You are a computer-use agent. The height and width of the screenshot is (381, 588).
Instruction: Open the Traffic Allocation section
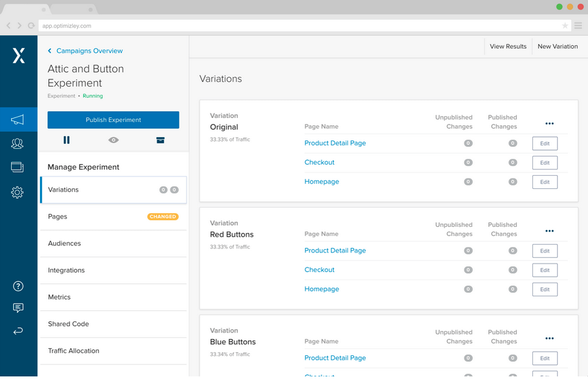(x=113, y=351)
